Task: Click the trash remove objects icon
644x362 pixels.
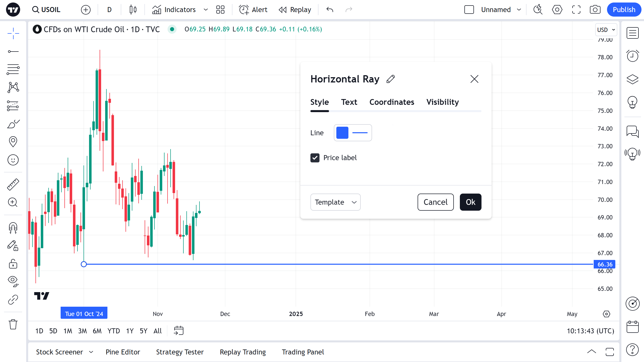Action: [x=13, y=324]
